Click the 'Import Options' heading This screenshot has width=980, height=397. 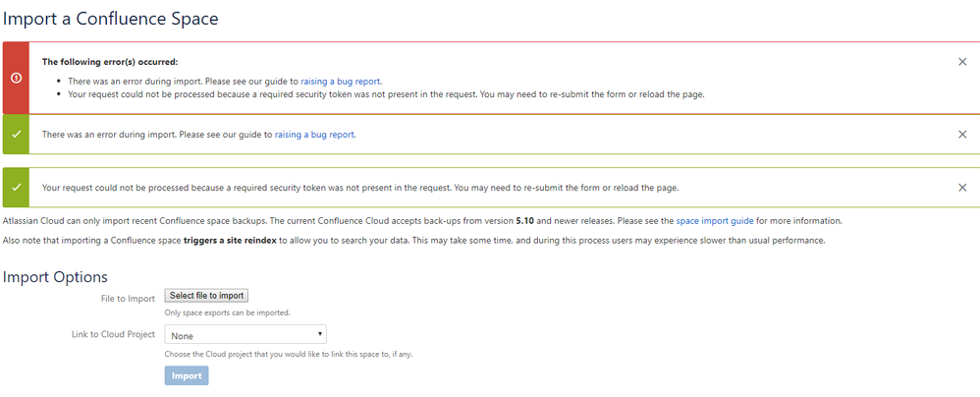pyautogui.click(x=55, y=276)
